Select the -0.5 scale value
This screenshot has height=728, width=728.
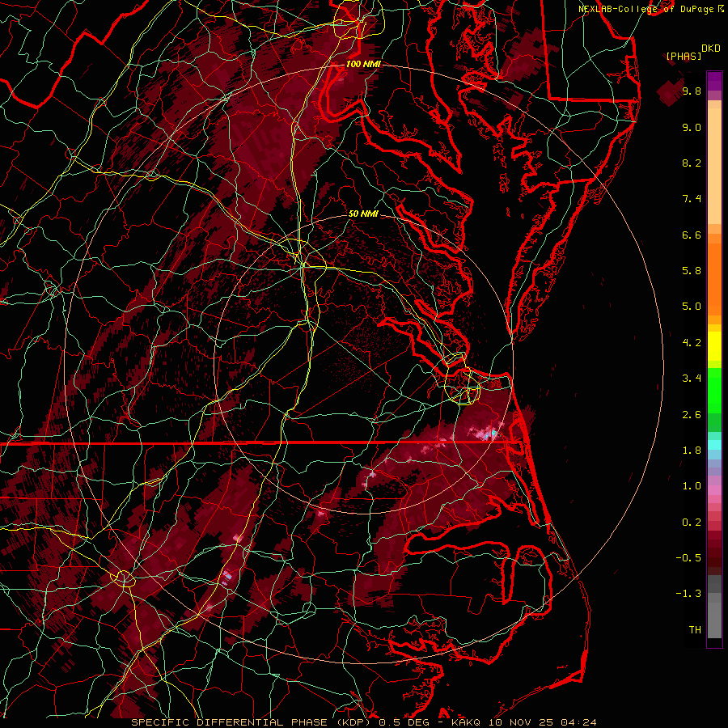point(688,558)
